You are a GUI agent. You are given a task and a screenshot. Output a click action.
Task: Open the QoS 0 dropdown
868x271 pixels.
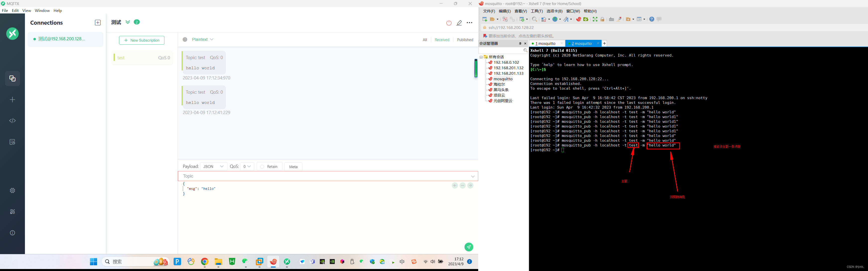(247, 166)
